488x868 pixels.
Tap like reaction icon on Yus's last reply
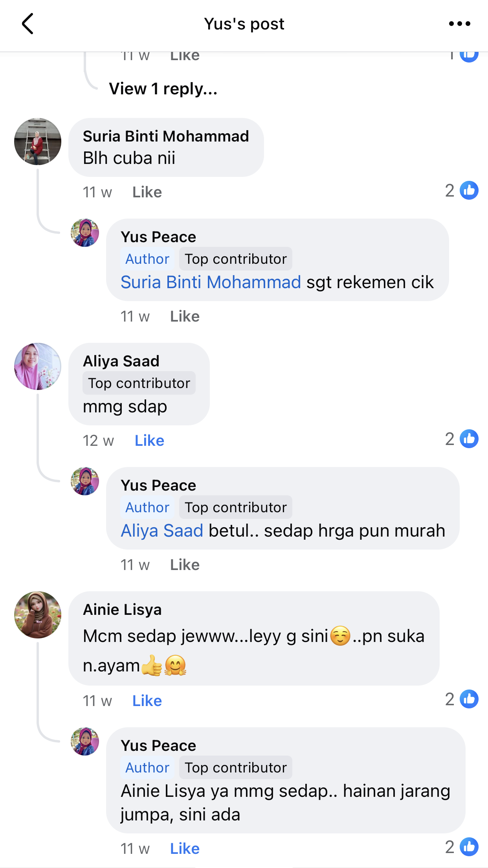click(469, 847)
